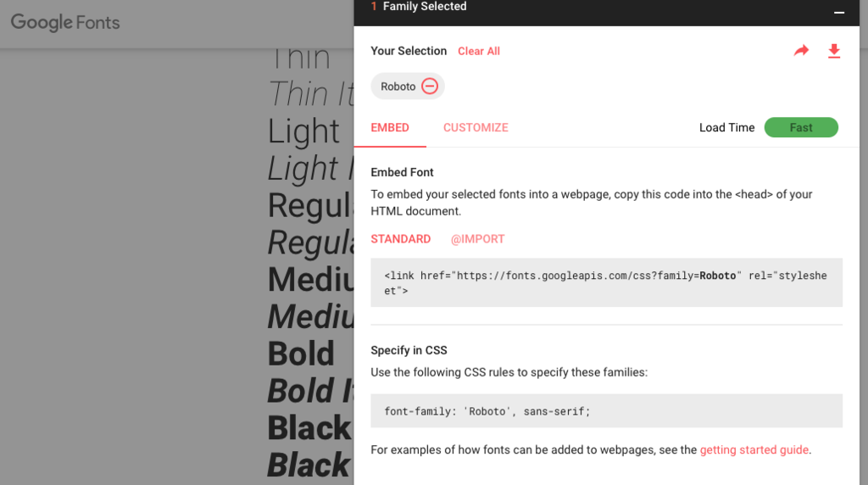Click the share selection arrow icon
The height and width of the screenshot is (485, 868).
point(801,51)
